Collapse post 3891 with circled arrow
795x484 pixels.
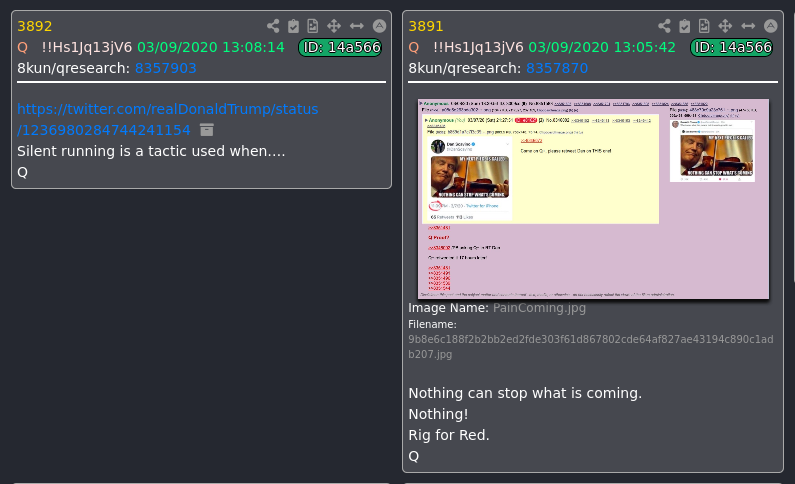[771, 26]
